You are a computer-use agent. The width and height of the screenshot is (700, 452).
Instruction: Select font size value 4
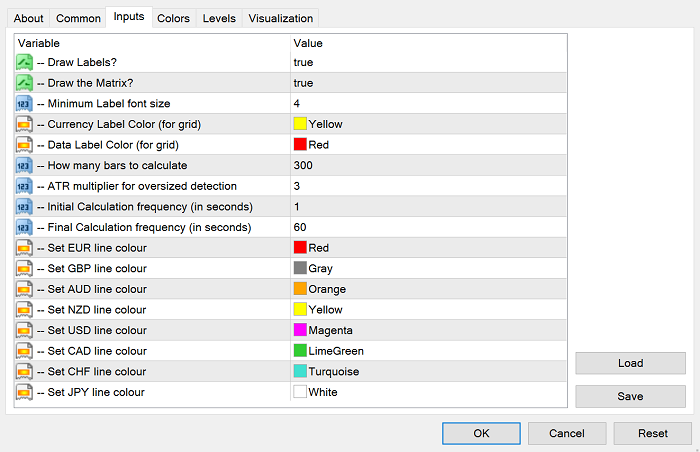tap(296, 104)
